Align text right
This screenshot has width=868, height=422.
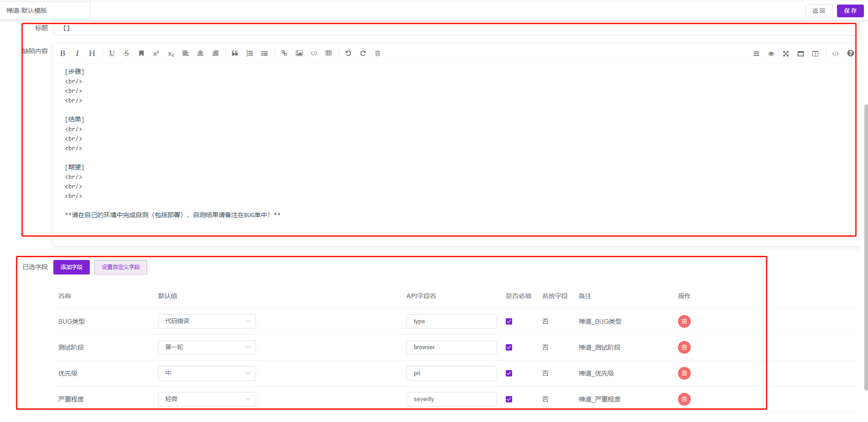pyautogui.click(x=215, y=53)
